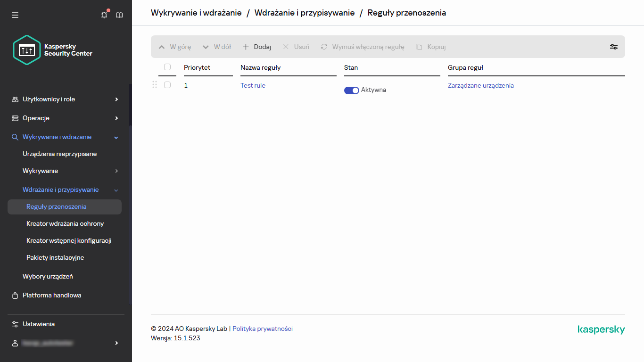This screenshot has height=362, width=644.
Task: Click the Dodaj plus icon to add a rule
Action: 246,46
